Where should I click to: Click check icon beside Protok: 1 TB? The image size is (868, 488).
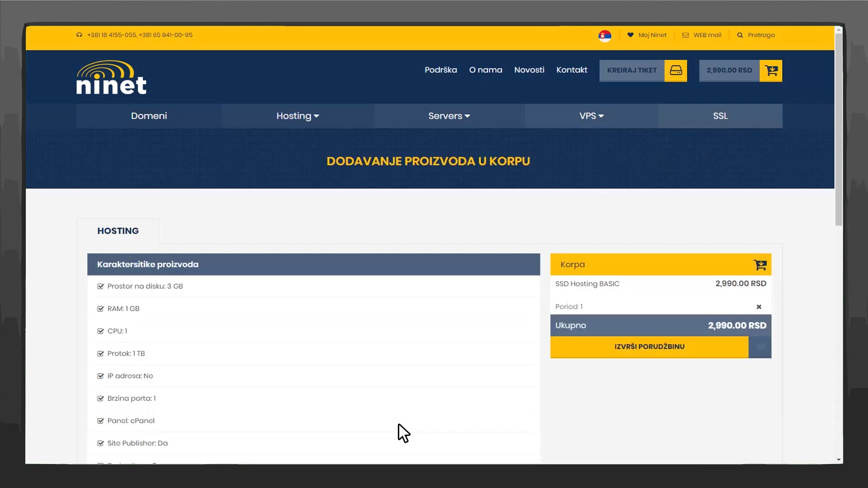[100, 353]
